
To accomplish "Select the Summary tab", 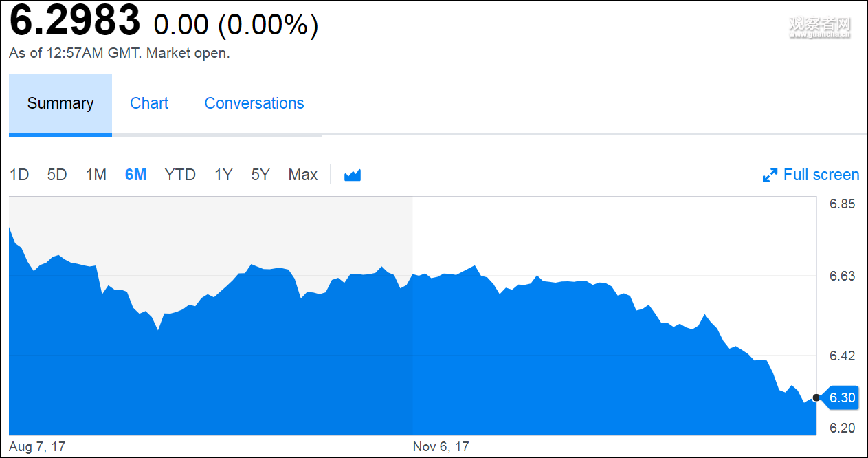I will tap(60, 104).
